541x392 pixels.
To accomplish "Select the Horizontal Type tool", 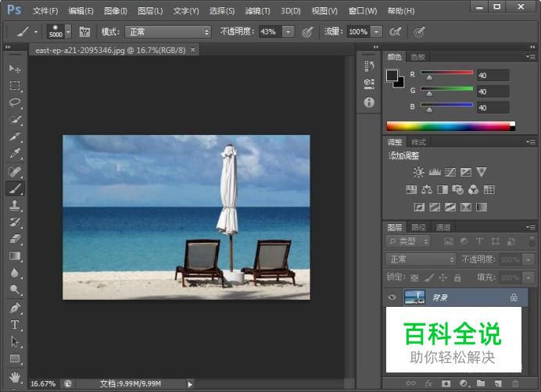I will coord(14,324).
